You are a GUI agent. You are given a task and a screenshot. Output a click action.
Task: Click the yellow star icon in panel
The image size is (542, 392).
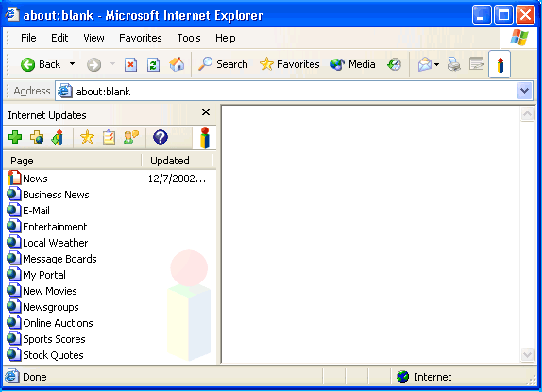(87, 137)
